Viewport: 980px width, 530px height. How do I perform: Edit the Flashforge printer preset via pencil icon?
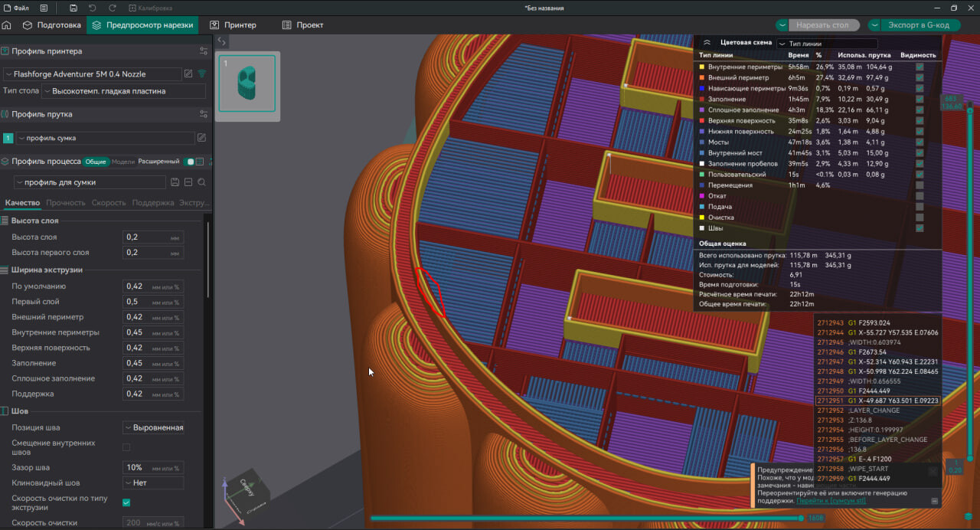point(188,74)
